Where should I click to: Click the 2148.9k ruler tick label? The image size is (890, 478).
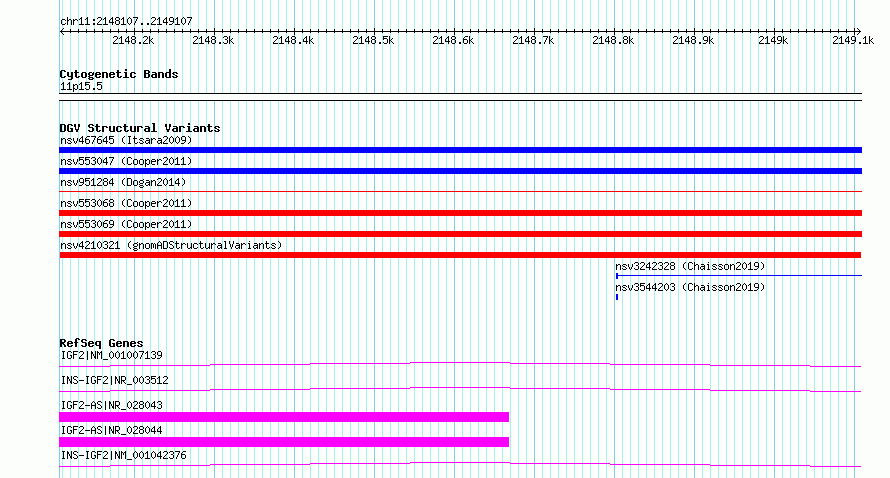tap(693, 40)
